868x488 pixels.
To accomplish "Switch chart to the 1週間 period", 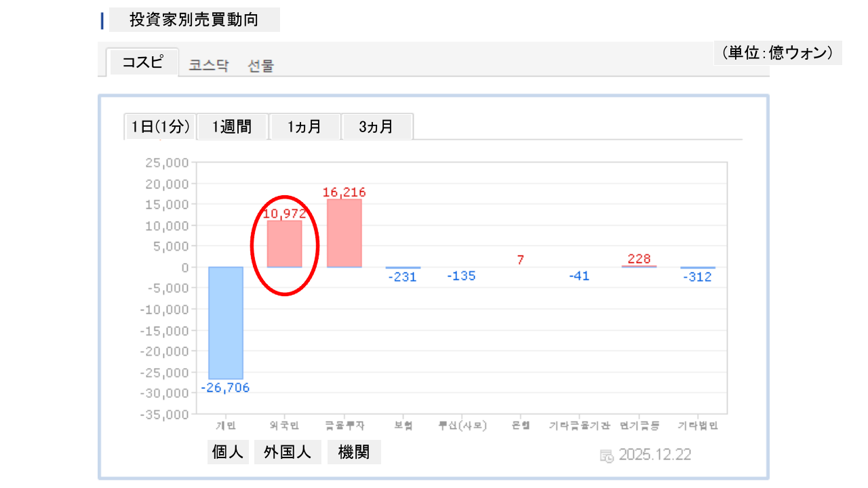I will pyautogui.click(x=232, y=127).
